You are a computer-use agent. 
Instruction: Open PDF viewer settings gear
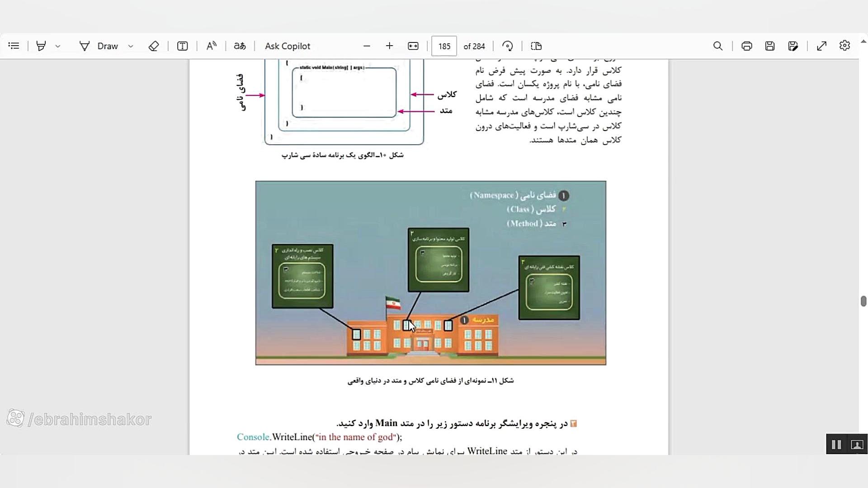pyautogui.click(x=845, y=46)
